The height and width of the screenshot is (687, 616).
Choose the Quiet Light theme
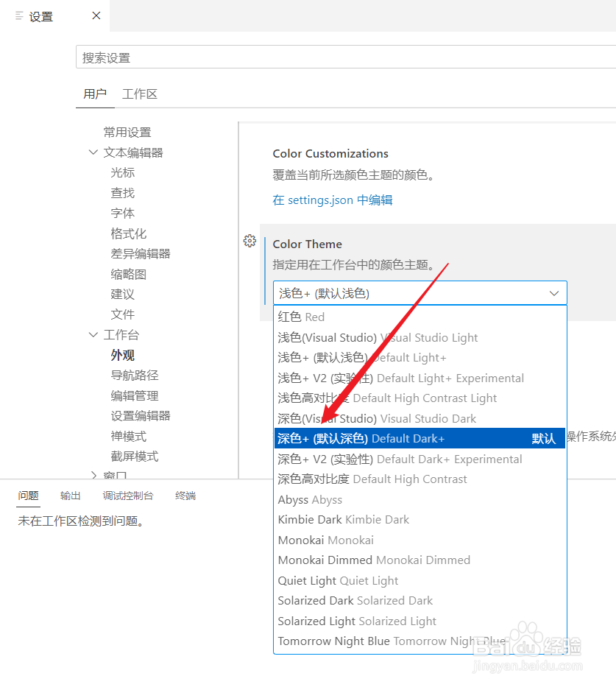click(x=419, y=580)
